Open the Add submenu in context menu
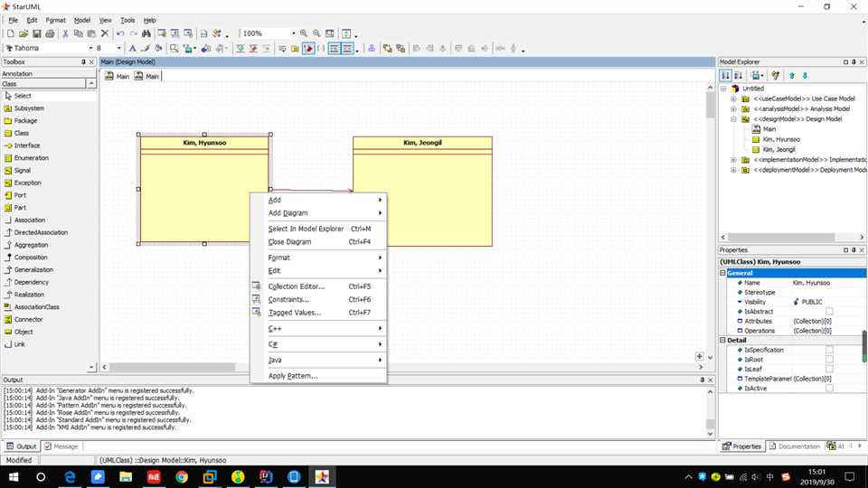 (319, 201)
